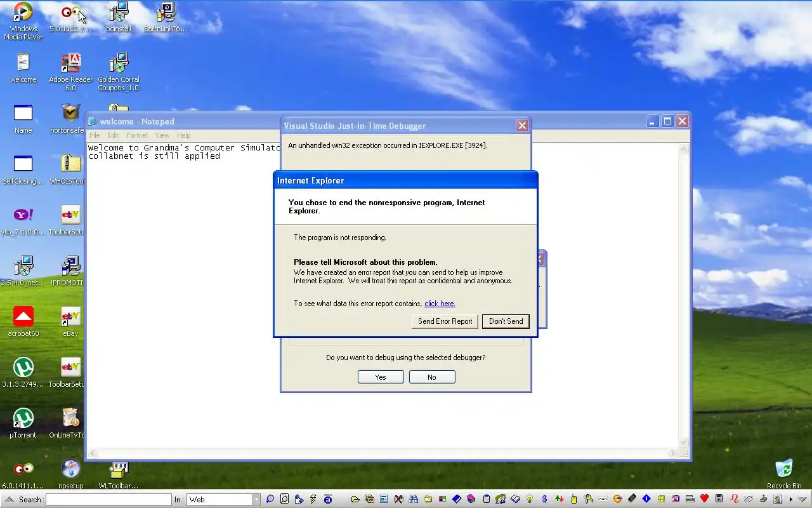This screenshot has height=508, width=812.
Task: Show more toolbar items via black arrow
Action: 790,499
